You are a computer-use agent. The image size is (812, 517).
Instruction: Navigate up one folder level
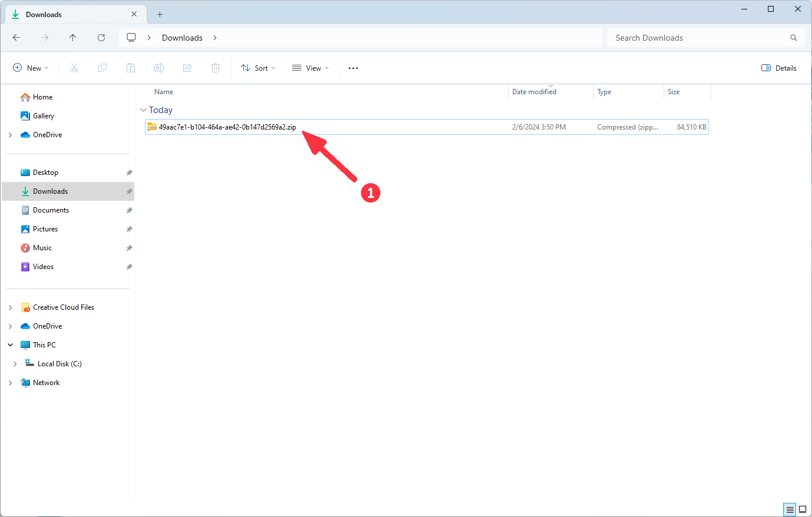[72, 37]
